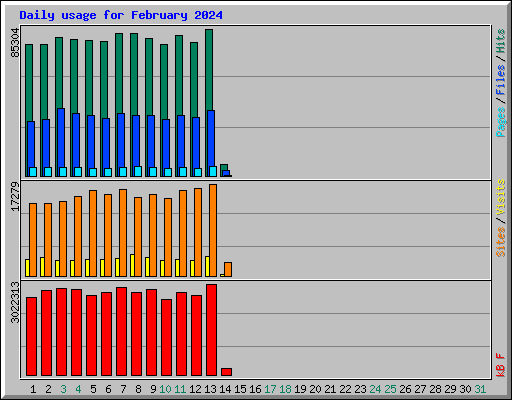
Task: Select green day label 24
Action: click(x=375, y=389)
